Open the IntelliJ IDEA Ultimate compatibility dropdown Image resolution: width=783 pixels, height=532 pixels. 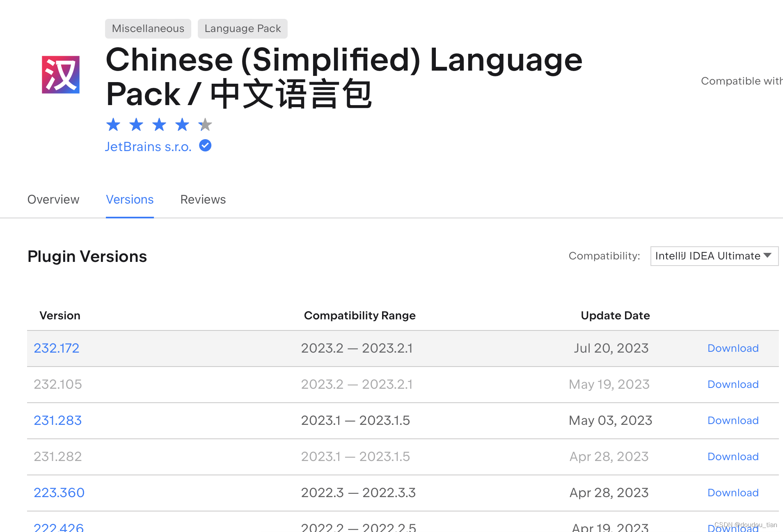tap(714, 256)
